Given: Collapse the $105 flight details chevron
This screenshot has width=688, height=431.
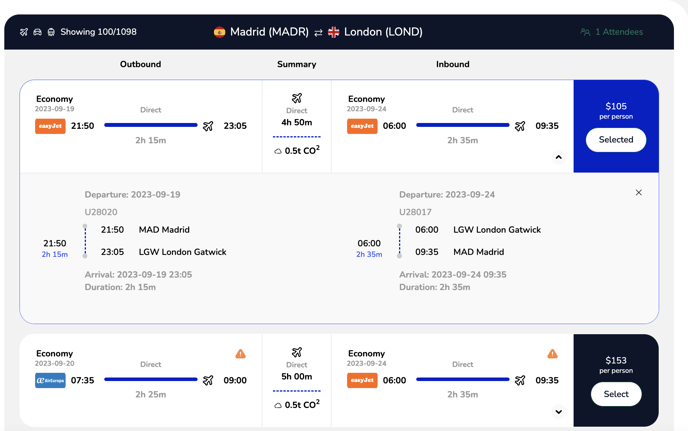Looking at the screenshot, I should pyautogui.click(x=558, y=157).
